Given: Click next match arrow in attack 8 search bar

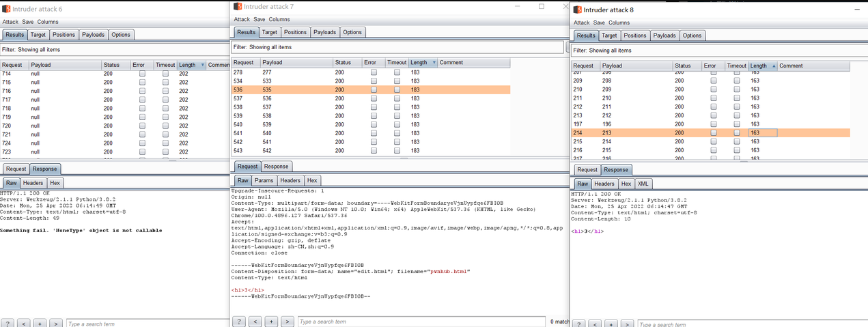Looking at the screenshot, I should [x=626, y=324].
